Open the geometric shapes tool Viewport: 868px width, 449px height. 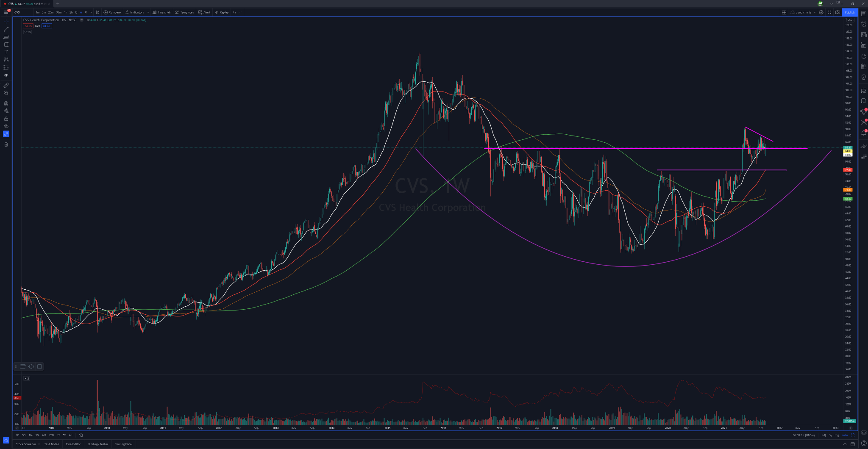point(6,44)
